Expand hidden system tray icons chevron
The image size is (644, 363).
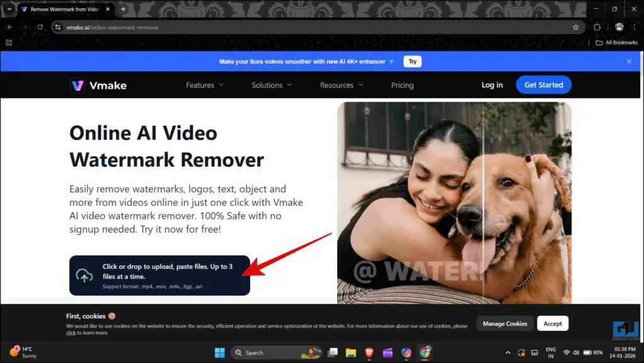508,352
